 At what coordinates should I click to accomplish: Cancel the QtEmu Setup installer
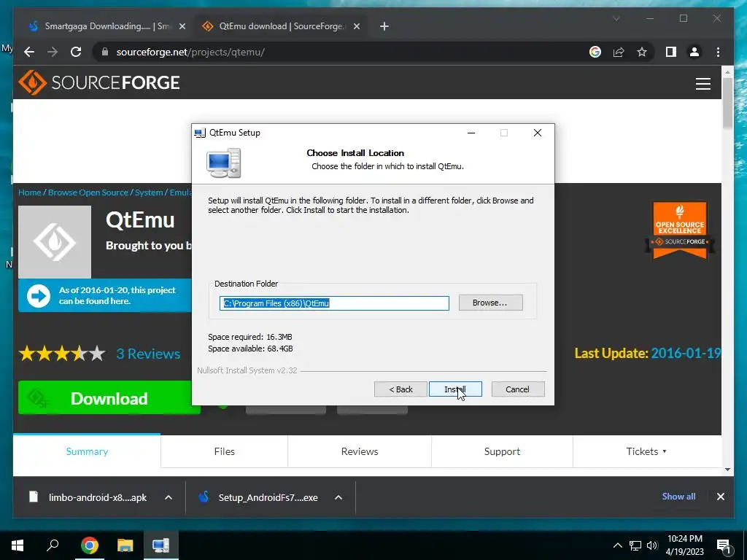(x=518, y=389)
